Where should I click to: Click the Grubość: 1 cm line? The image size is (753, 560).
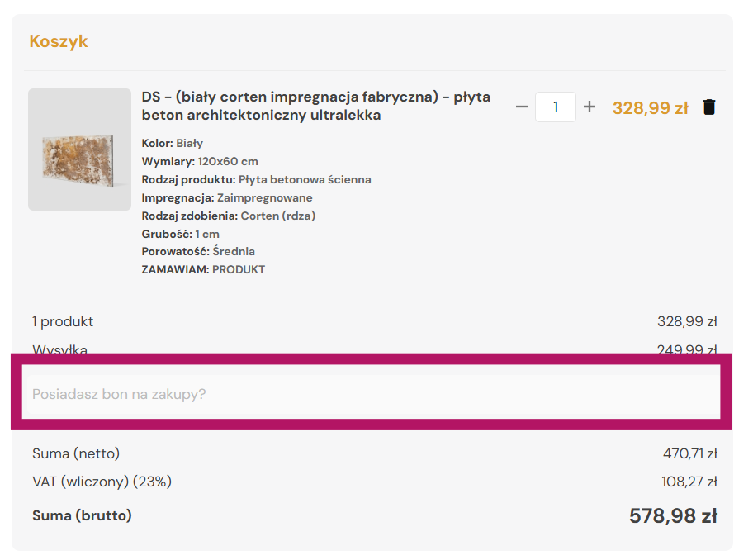(181, 235)
